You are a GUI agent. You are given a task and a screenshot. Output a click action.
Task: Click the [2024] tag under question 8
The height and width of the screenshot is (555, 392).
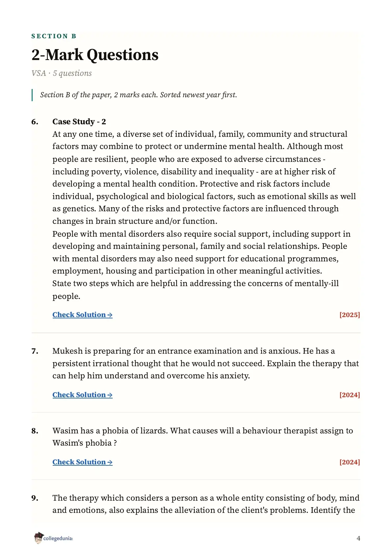(350, 462)
